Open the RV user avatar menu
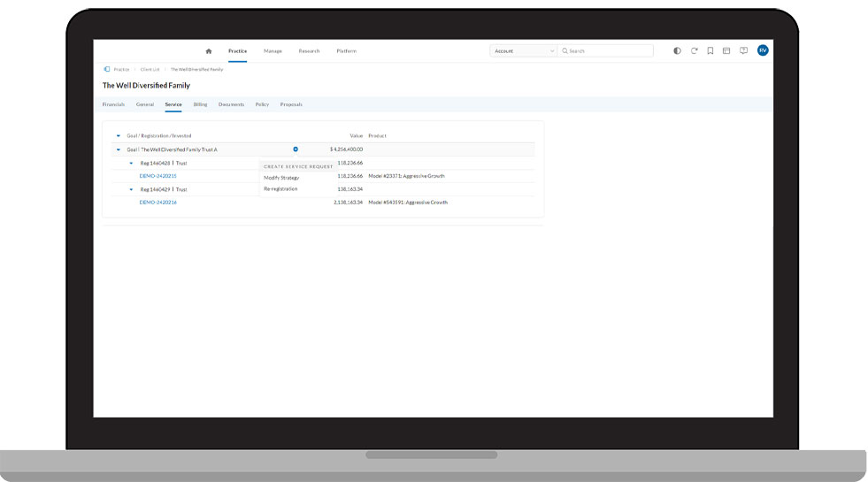This screenshot has width=868, height=482. [763, 50]
